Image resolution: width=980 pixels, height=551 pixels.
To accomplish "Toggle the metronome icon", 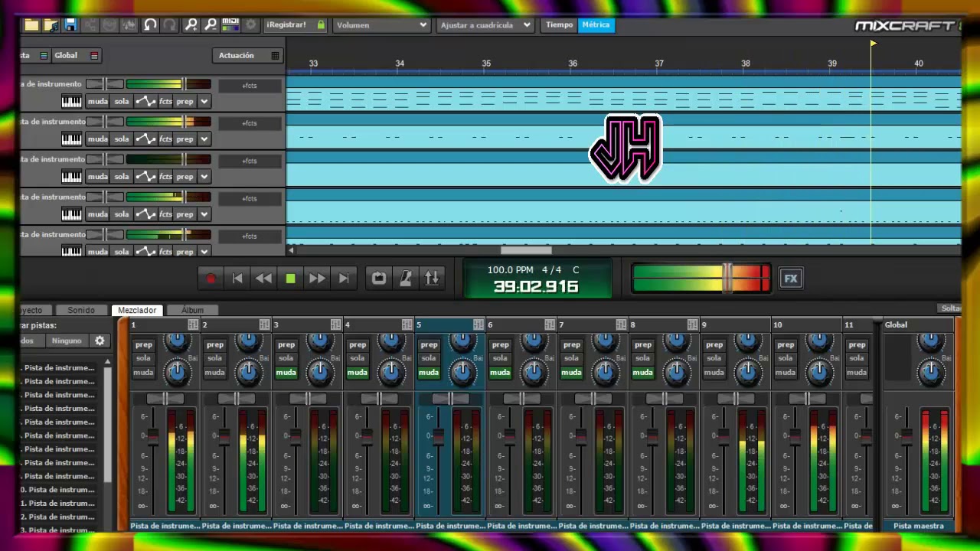I will (406, 279).
